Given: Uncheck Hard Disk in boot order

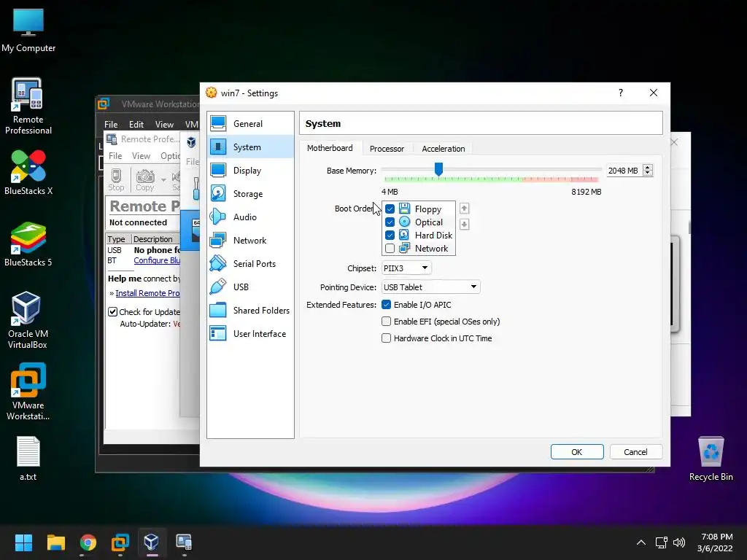Looking at the screenshot, I should (x=390, y=235).
